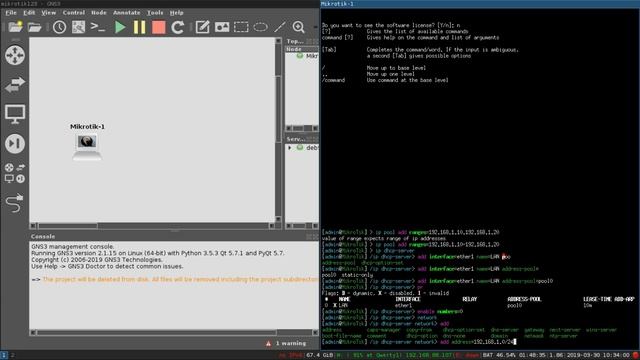
Task: Switch to workspace 2 in status bar
Action: (12, 355)
